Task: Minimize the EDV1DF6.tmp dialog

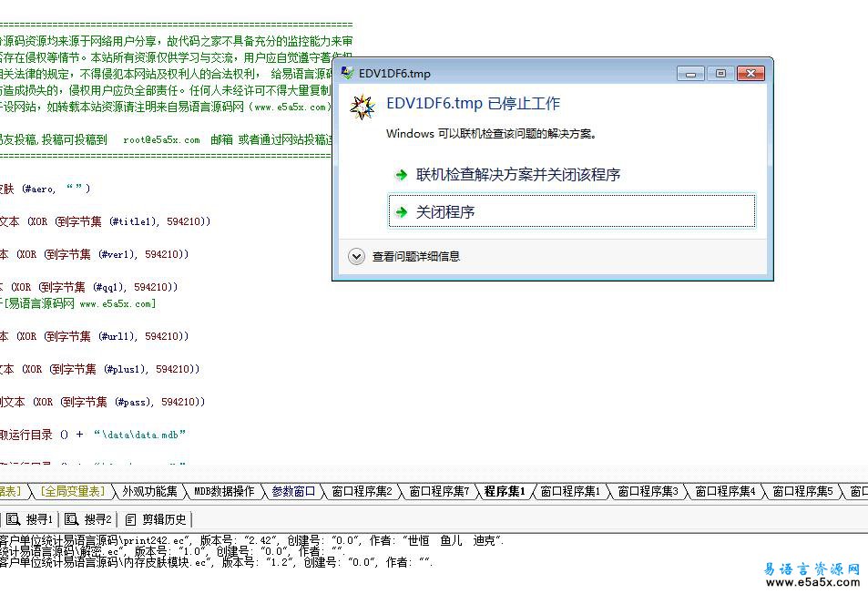Action: (x=690, y=73)
